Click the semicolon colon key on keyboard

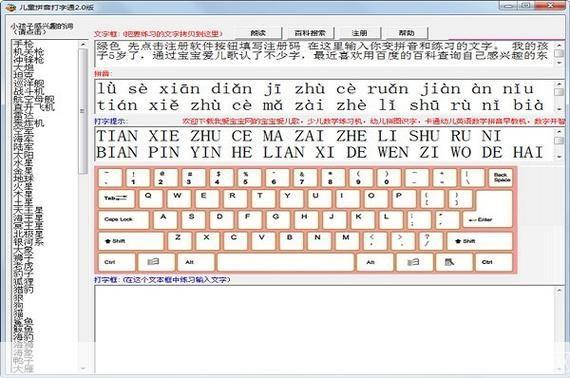(418, 220)
